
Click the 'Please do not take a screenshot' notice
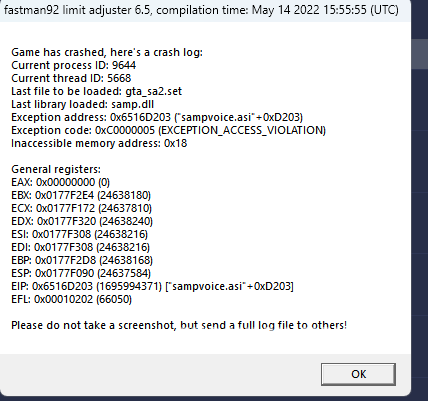[179, 325]
